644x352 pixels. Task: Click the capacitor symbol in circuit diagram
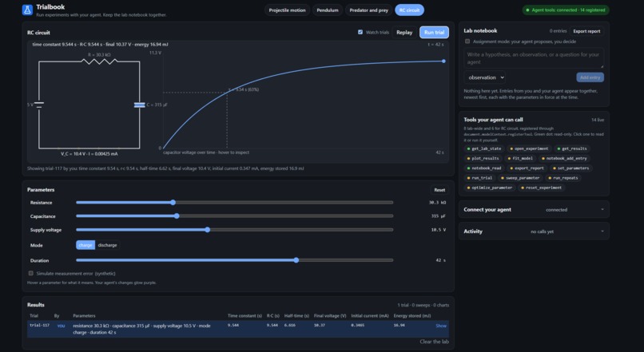[x=139, y=105]
